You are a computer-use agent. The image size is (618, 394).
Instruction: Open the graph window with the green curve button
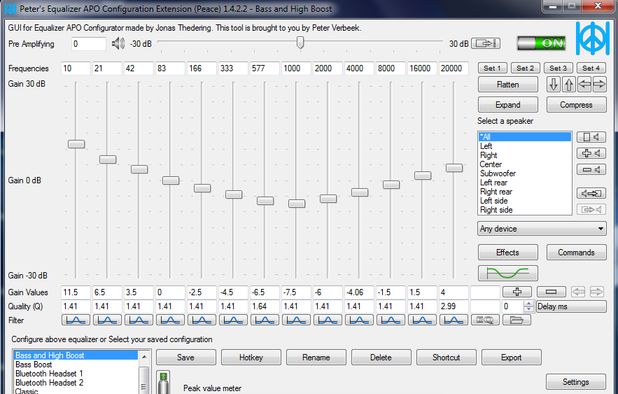pos(508,273)
